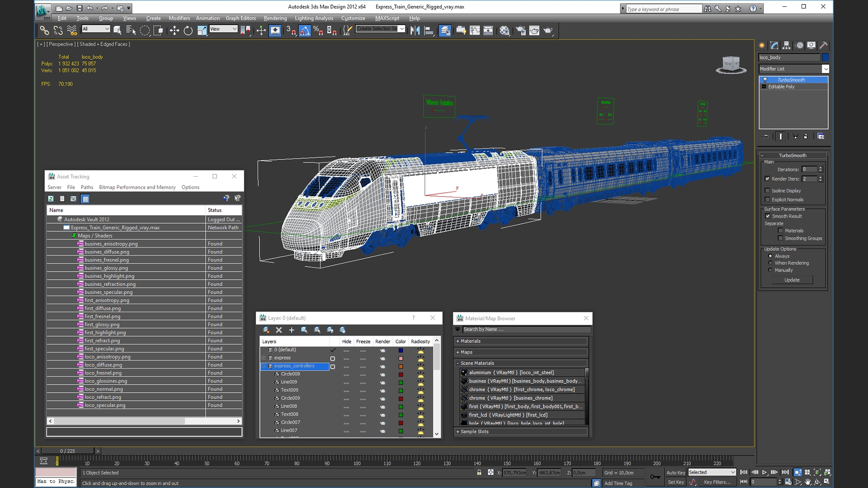Screen dimensions: 868x488
Task: Select Manually update option
Action: pos(770,270)
